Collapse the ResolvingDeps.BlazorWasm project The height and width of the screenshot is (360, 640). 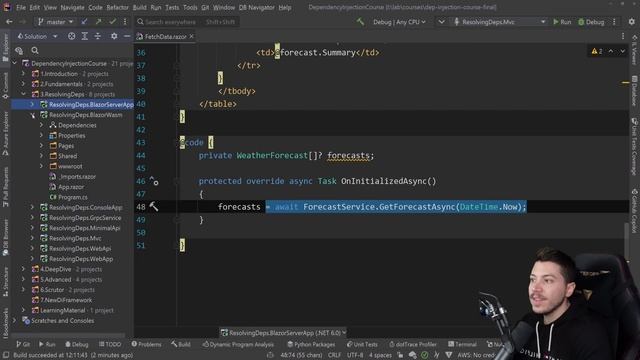click(x=32, y=115)
